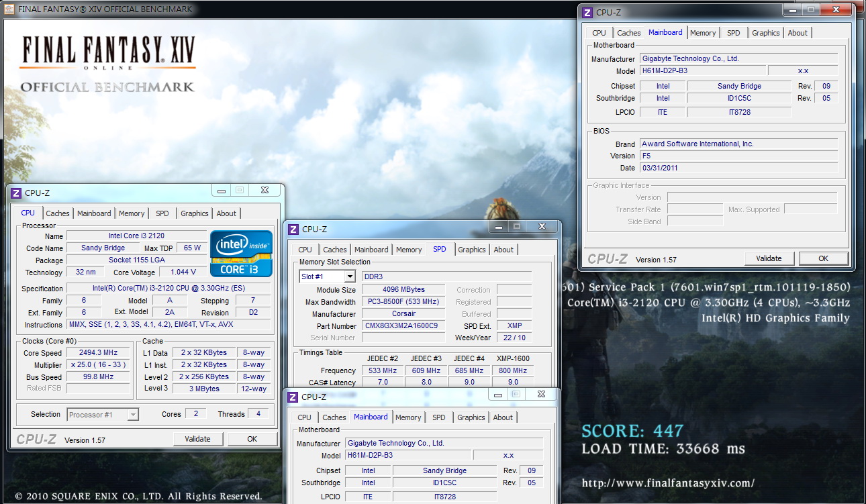Click Validate in the CPU tab window
Viewport: 866px width, 504px height.
[197, 439]
